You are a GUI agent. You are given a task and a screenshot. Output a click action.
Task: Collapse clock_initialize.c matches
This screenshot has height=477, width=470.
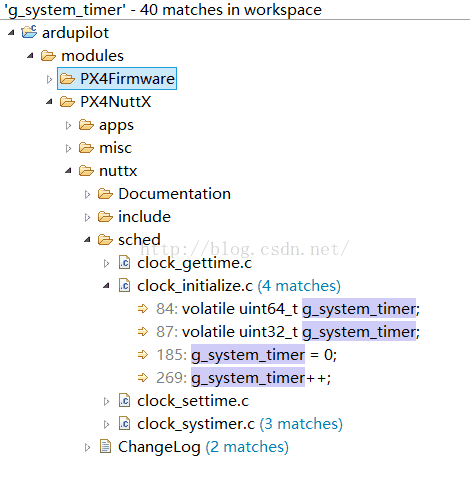(106, 286)
